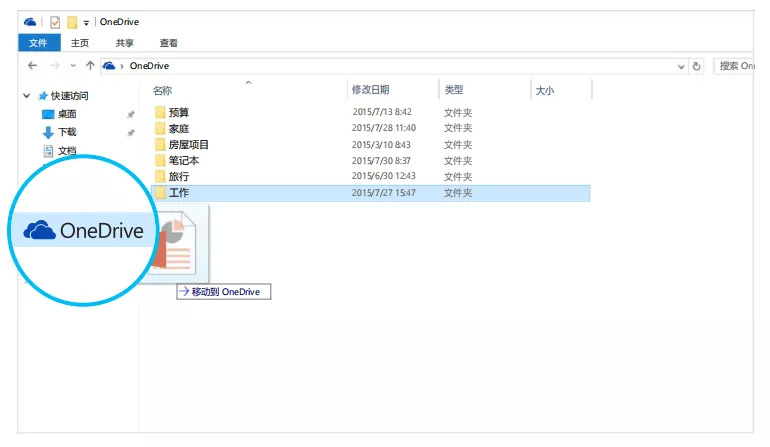The image size is (770, 447).
Task: Unpin 桌面 using its pin icon
Action: pyautogui.click(x=131, y=114)
